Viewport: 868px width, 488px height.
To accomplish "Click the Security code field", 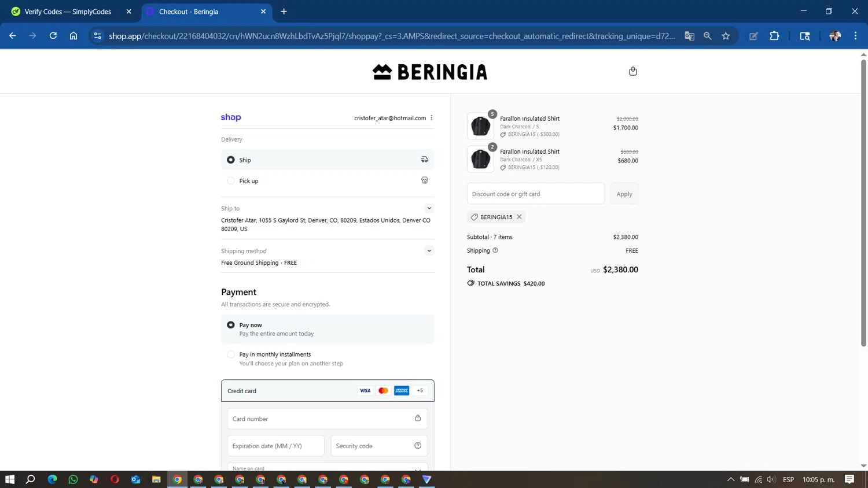I will coord(379,446).
